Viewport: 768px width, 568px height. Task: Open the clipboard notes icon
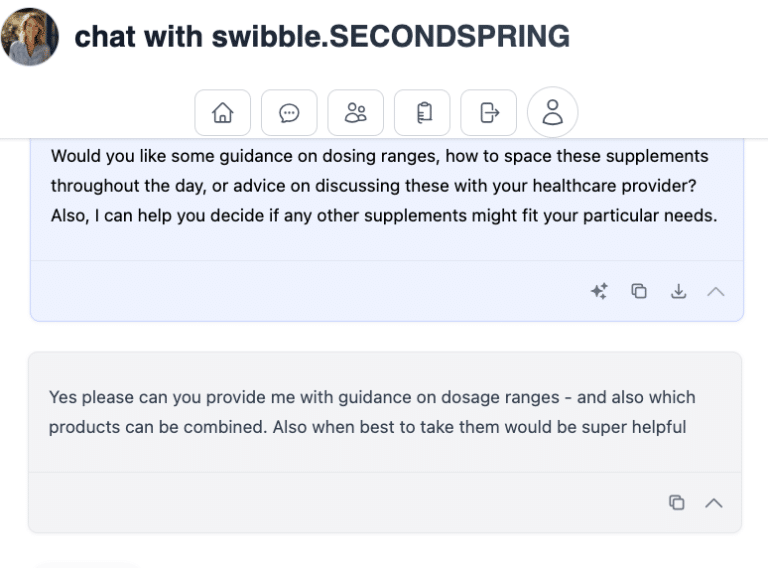click(x=422, y=113)
